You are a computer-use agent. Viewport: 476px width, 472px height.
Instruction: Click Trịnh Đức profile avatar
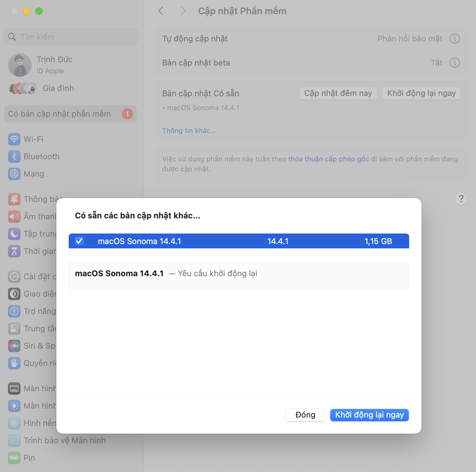pyautogui.click(x=20, y=65)
